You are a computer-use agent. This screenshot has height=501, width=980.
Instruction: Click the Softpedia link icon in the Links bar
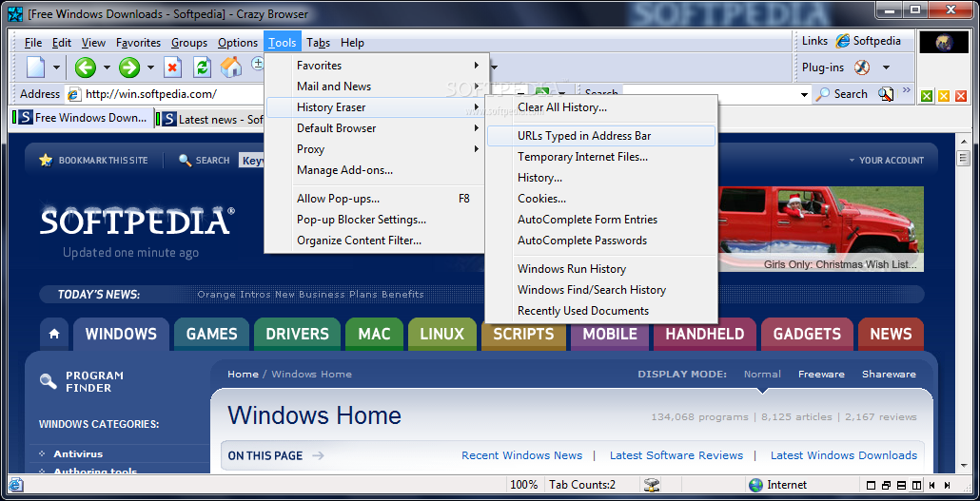tap(843, 41)
